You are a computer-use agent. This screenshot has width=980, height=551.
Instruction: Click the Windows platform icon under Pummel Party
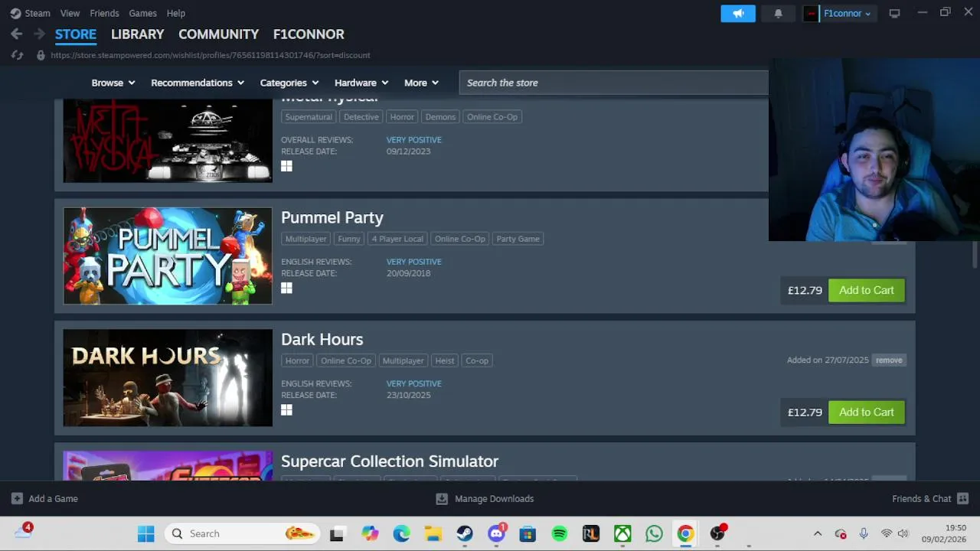(x=286, y=289)
